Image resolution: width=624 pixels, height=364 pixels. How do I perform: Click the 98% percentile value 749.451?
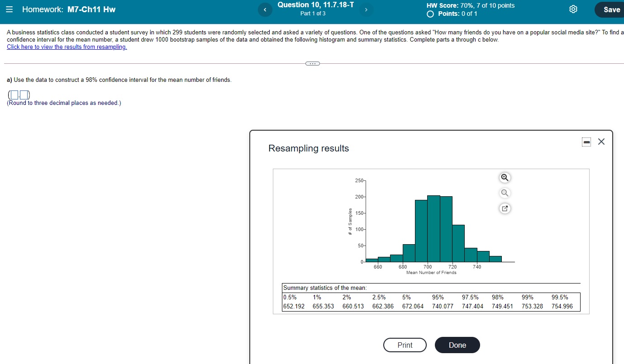point(502,306)
